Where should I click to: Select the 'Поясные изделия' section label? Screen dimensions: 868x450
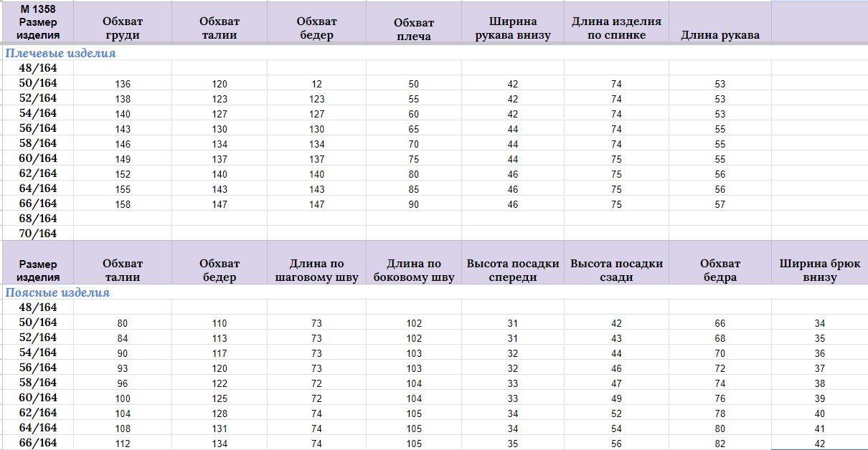click(x=57, y=292)
